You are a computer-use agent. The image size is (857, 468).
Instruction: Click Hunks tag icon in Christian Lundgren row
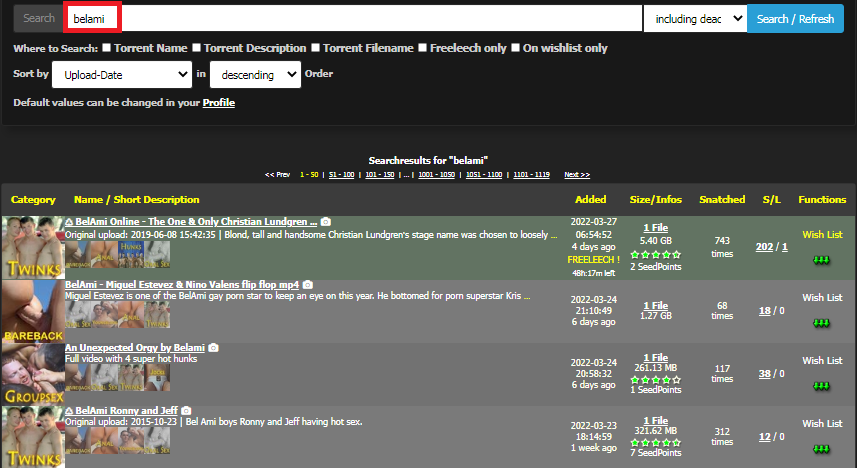[131, 255]
